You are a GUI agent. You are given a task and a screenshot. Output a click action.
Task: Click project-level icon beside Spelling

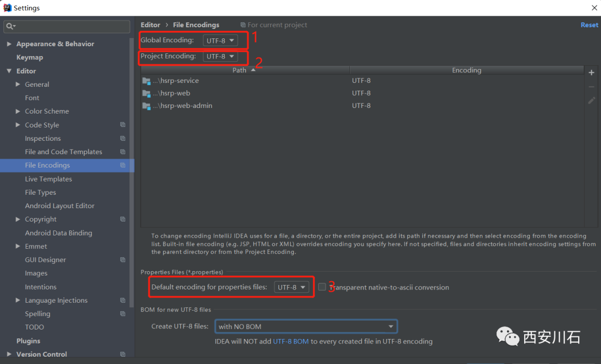point(122,314)
